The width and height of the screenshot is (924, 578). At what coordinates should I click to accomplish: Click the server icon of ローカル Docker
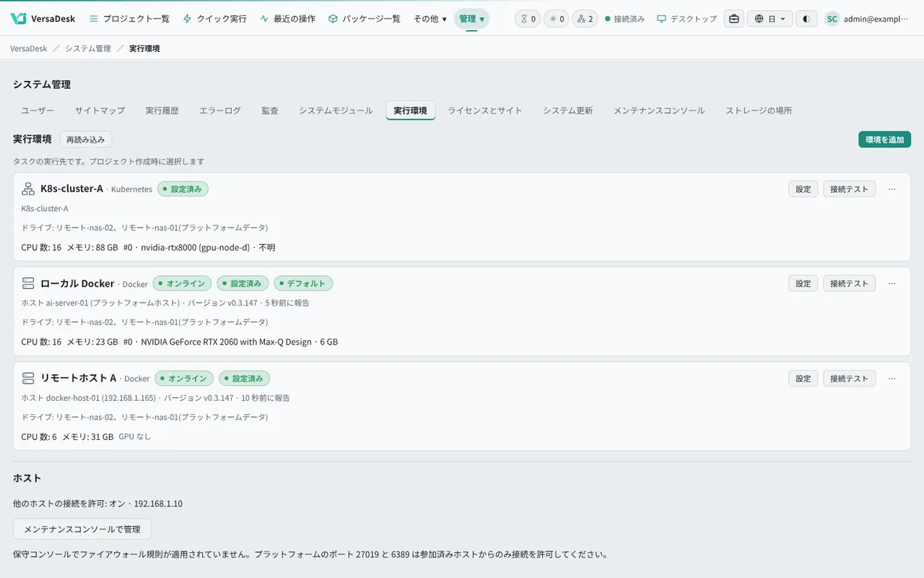click(28, 283)
